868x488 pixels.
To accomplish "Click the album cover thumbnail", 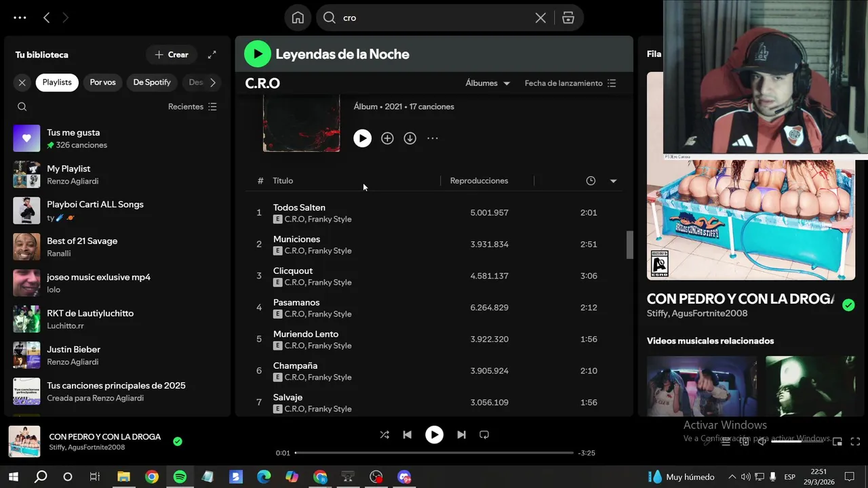I will (x=302, y=123).
